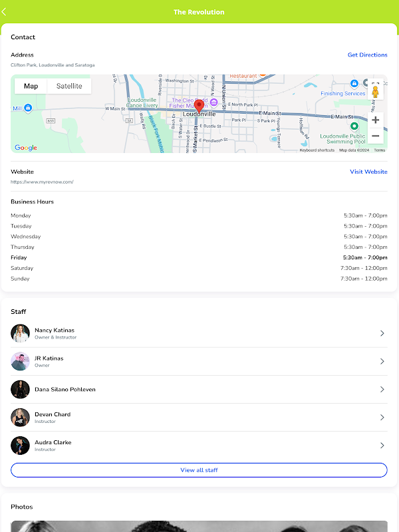Click the Saturday hours 7:30am - 12:00pm
This screenshot has width=399, height=532.
(x=364, y=268)
